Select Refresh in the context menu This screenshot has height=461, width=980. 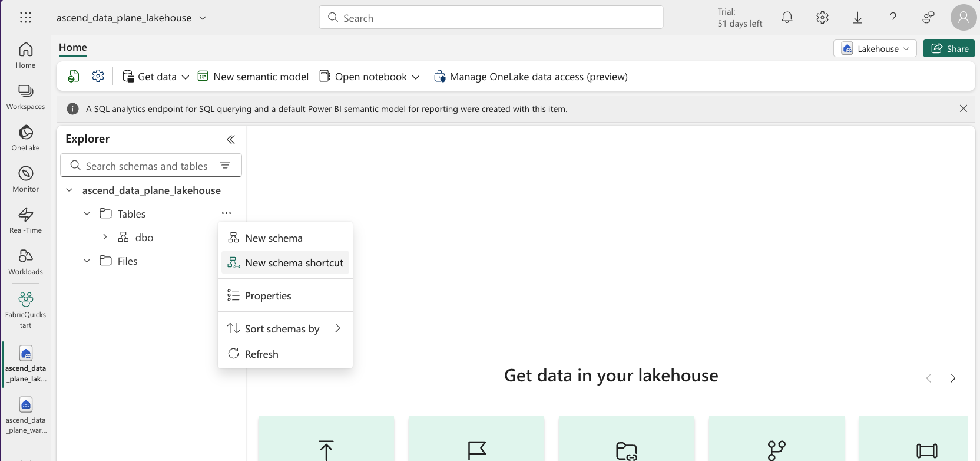285,354
